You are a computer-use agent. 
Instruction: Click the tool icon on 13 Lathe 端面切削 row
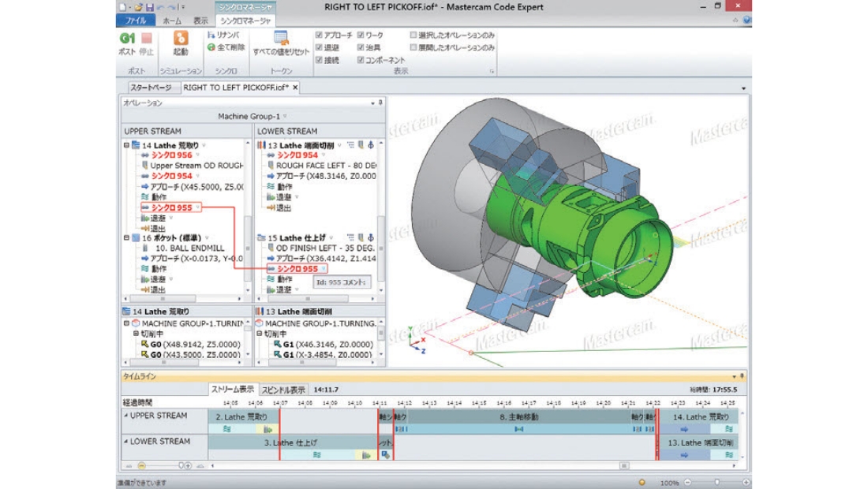[361, 145]
